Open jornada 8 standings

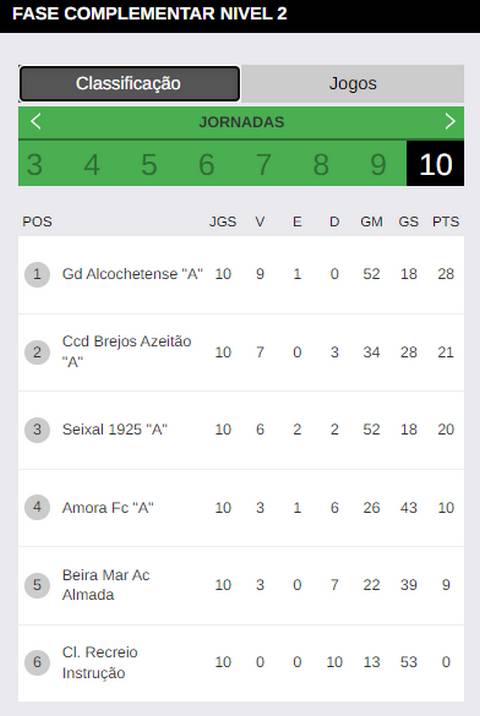(321, 164)
